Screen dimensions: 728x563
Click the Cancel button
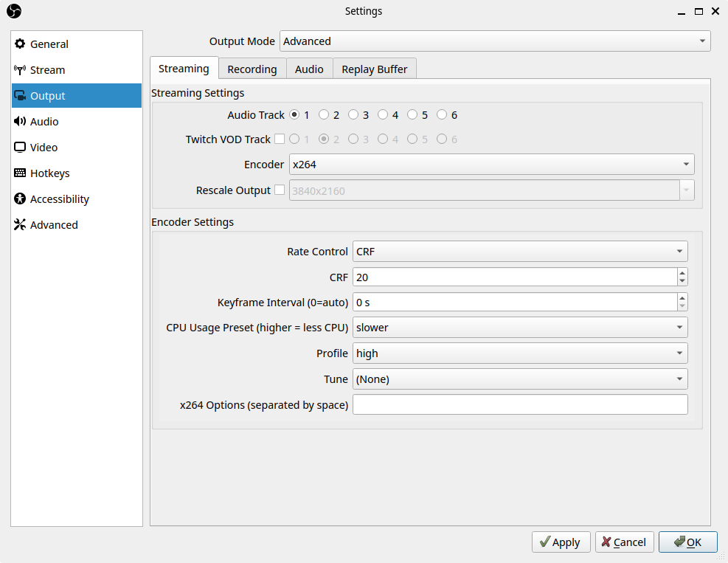point(624,542)
